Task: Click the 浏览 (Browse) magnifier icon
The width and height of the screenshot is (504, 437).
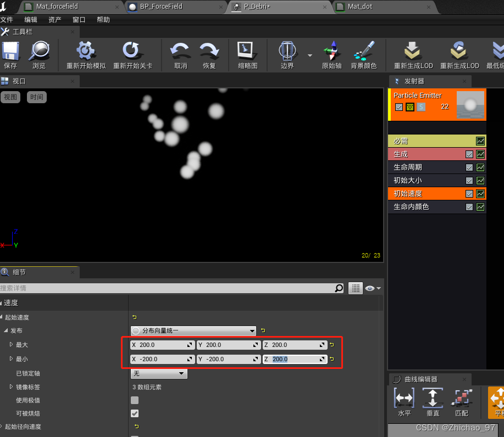Action: (39, 52)
